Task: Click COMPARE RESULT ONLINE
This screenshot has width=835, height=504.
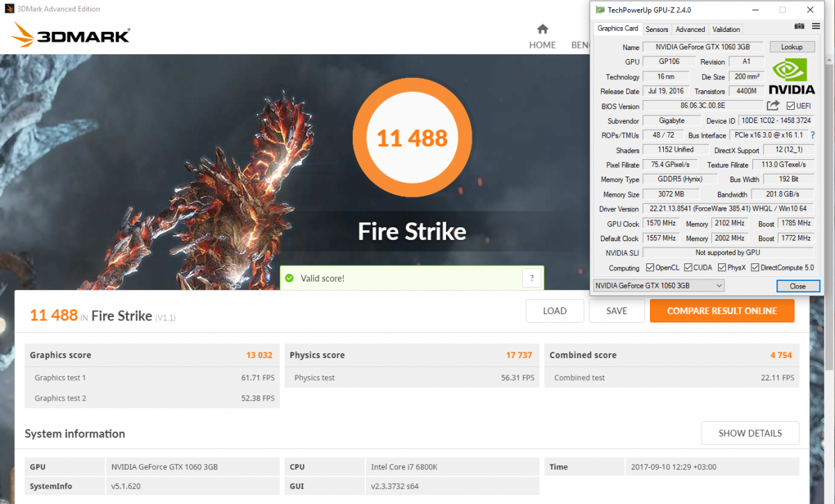Action: pos(722,311)
